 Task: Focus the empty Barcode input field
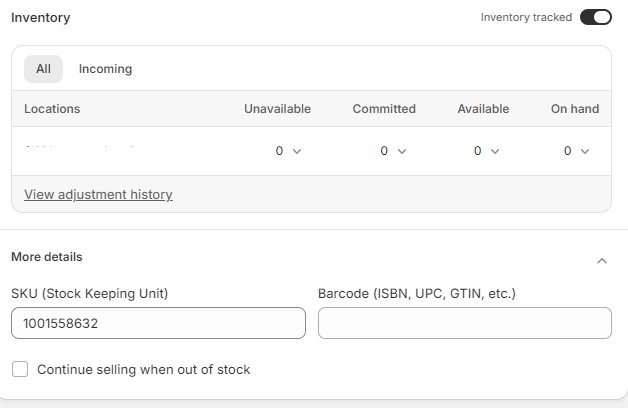464,323
